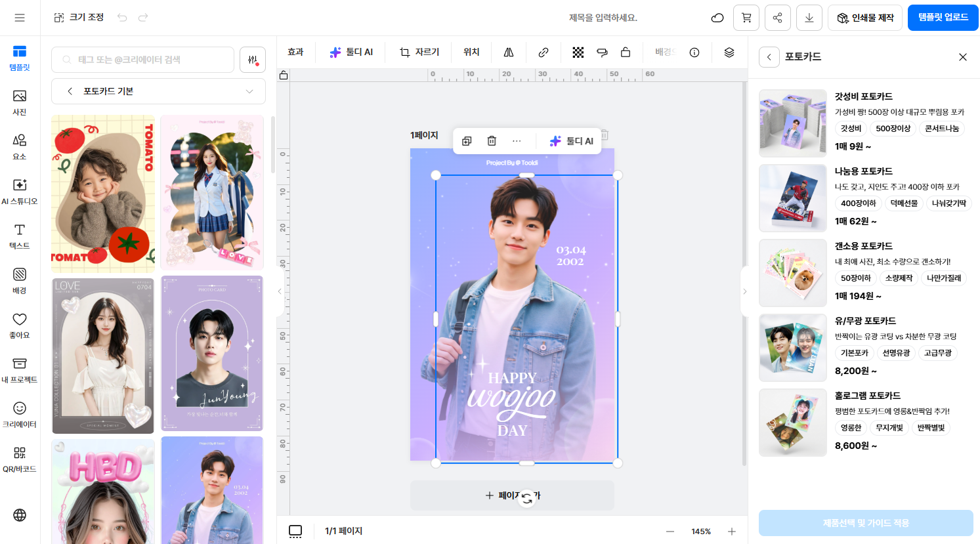This screenshot has height=544, width=980.
Task: Open the 사진 sidebar tab
Action: (x=20, y=103)
